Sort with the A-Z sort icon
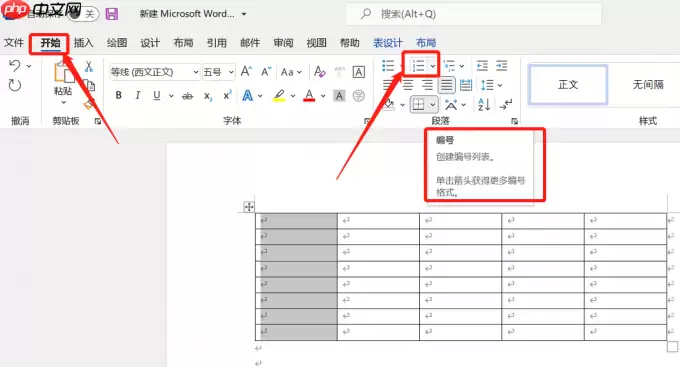The image size is (680, 367). pyautogui.click(x=484, y=105)
